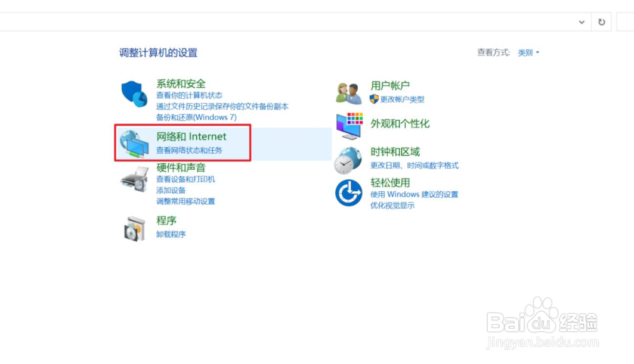Open 备份和还原(Windows 7)
The width and height of the screenshot is (634, 364).
point(196,117)
